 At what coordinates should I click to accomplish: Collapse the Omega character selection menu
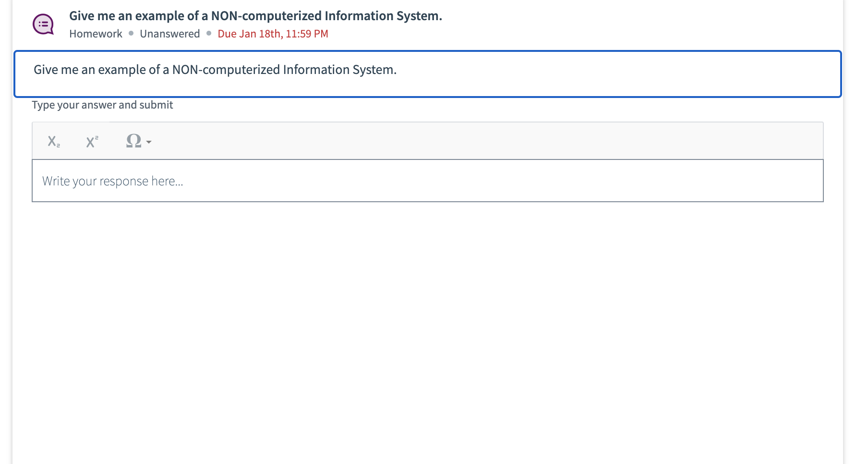148,142
